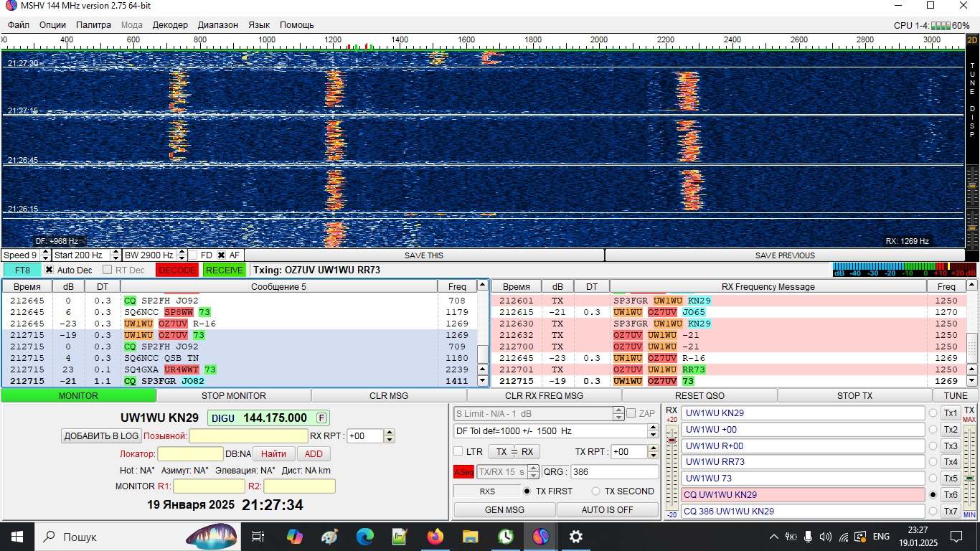This screenshot has width=980, height=551.
Task: Click the QRG input field
Action: point(615,471)
